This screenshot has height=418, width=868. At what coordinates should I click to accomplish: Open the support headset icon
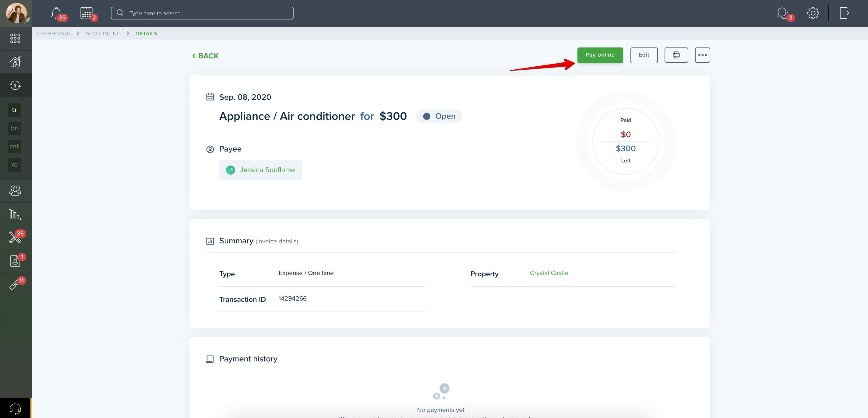[x=15, y=408]
